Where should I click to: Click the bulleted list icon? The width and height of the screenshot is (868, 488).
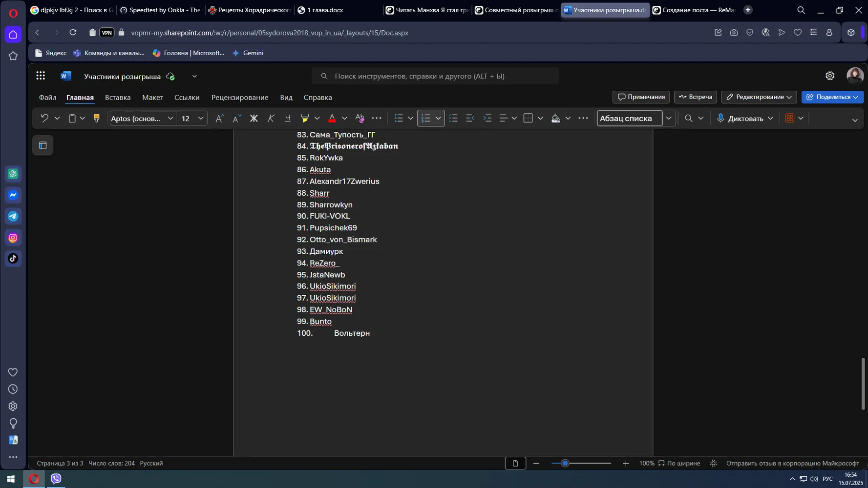399,118
